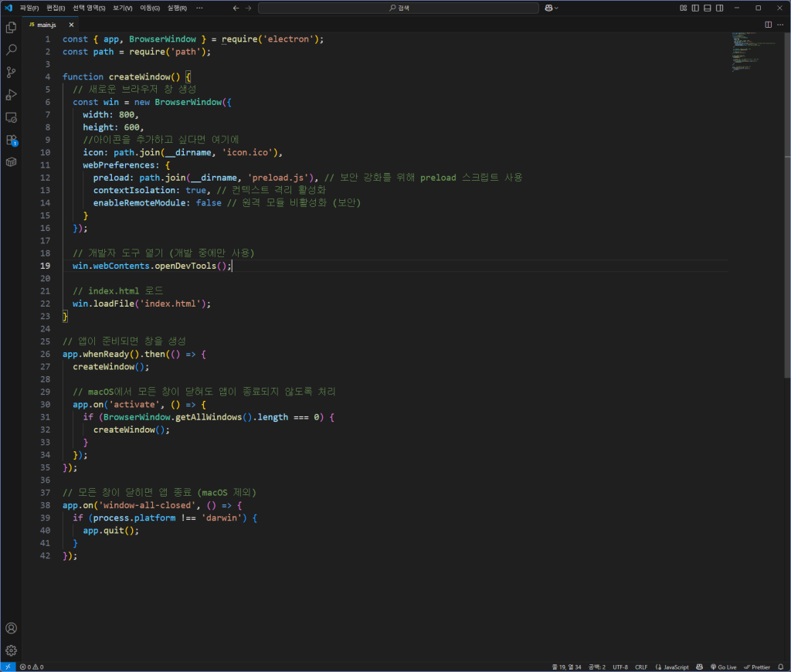Viewport: 791px width, 672px height.
Task: Open the Source Control view
Action: pyautogui.click(x=11, y=73)
